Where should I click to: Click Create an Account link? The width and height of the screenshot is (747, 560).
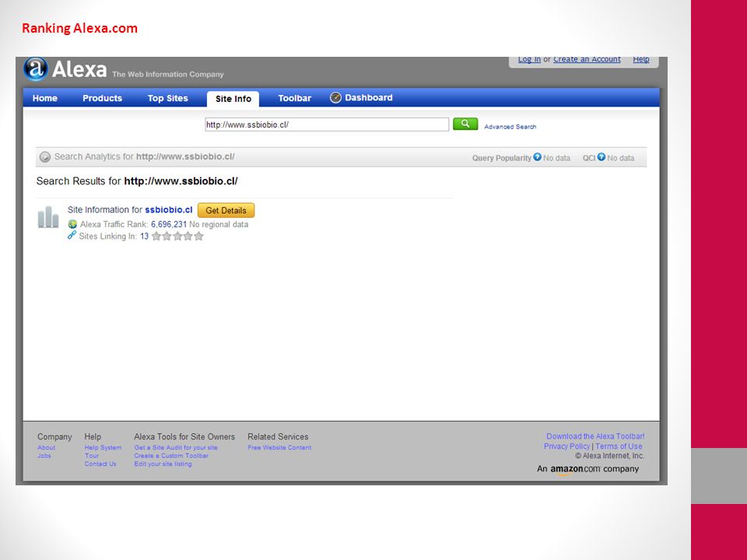tap(587, 60)
